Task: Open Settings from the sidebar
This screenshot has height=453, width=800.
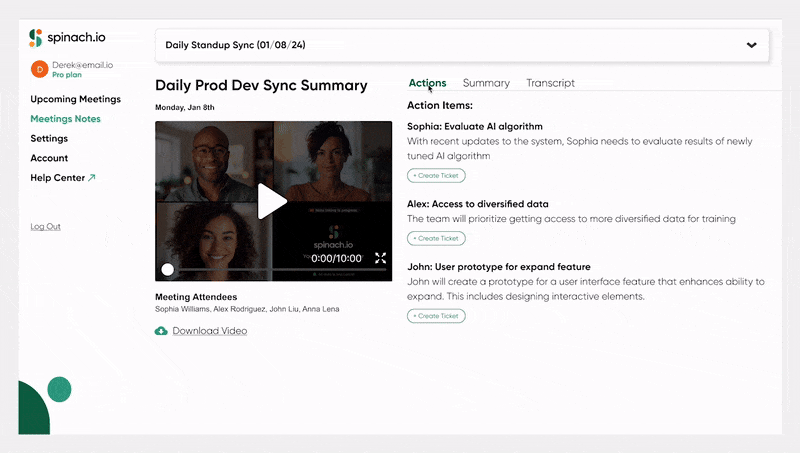Action: coord(49,138)
